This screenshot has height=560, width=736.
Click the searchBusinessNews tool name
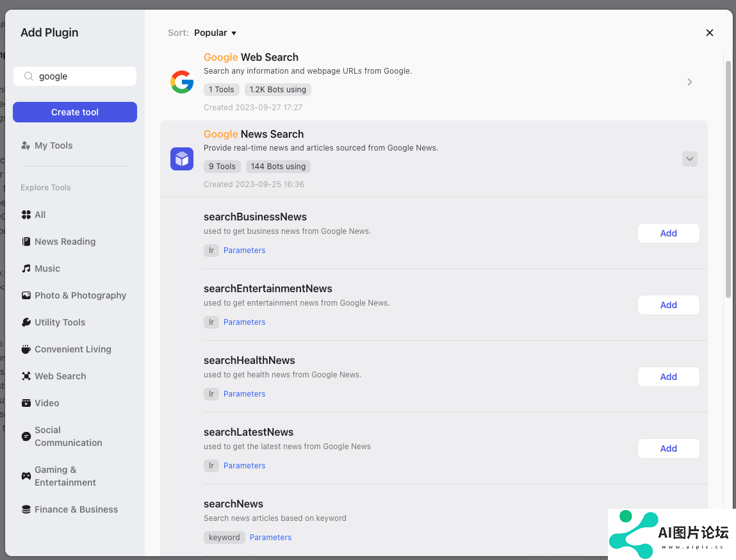(256, 217)
